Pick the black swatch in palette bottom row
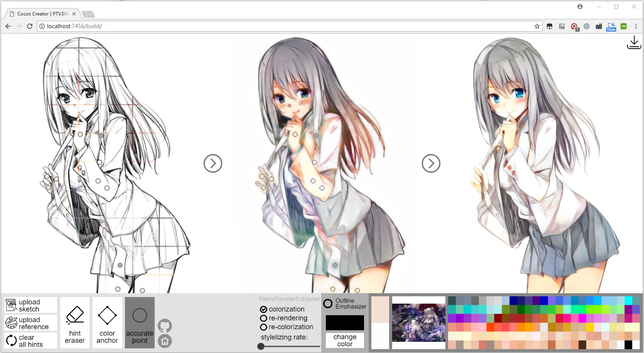The width and height of the screenshot is (644, 353). point(628,345)
